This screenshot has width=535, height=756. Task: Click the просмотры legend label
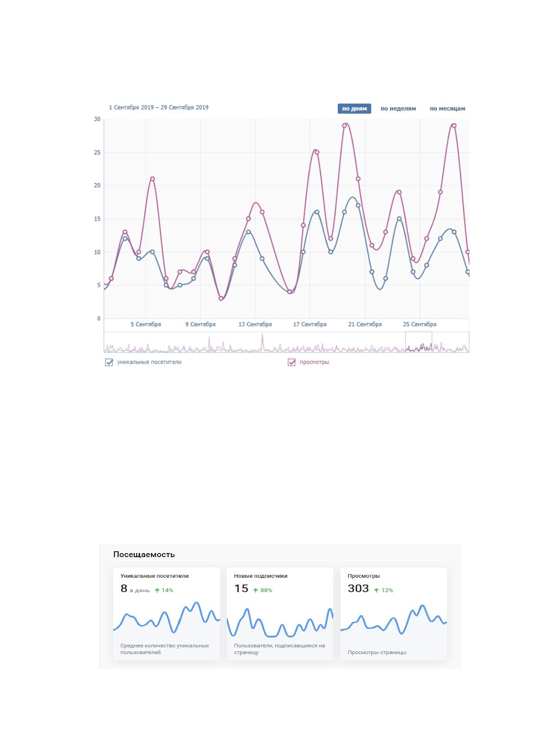tap(314, 362)
